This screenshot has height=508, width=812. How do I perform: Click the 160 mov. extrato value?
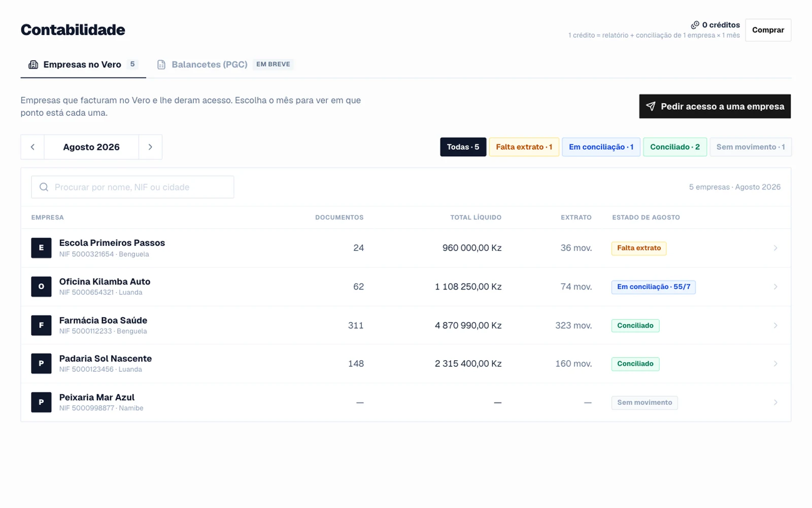pyautogui.click(x=573, y=364)
